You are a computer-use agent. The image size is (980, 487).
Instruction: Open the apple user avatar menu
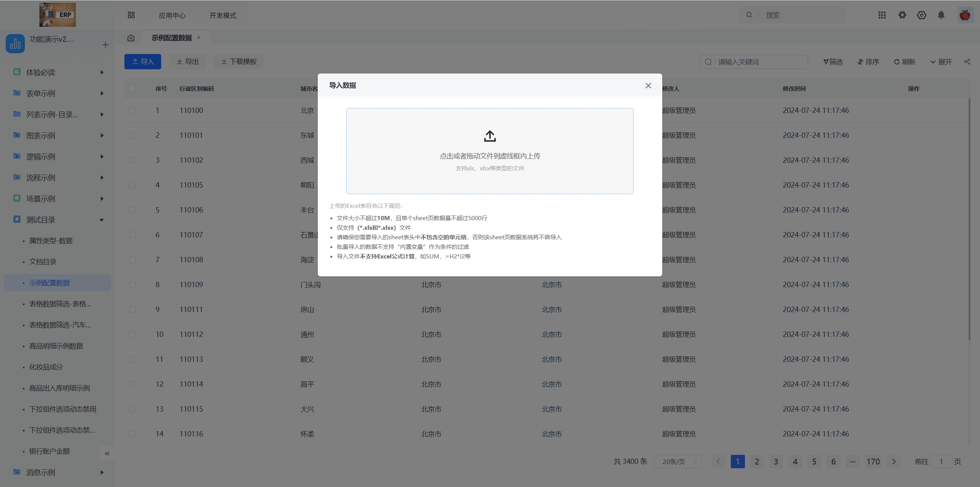point(965,15)
